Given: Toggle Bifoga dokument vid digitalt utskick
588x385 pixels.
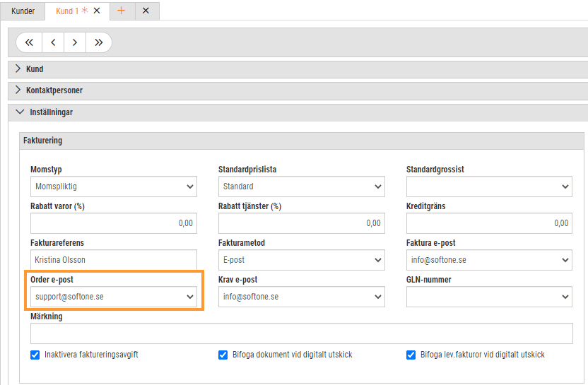Looking at the screenshot, I should click(223, 355).
